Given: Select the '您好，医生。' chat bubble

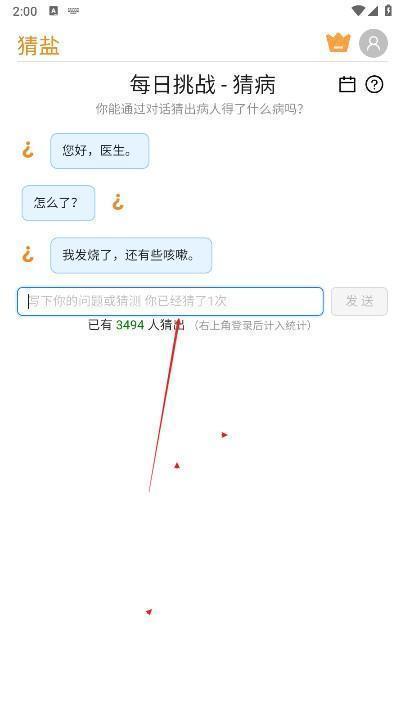Looking at the screenshot, I should pos(99,151).
